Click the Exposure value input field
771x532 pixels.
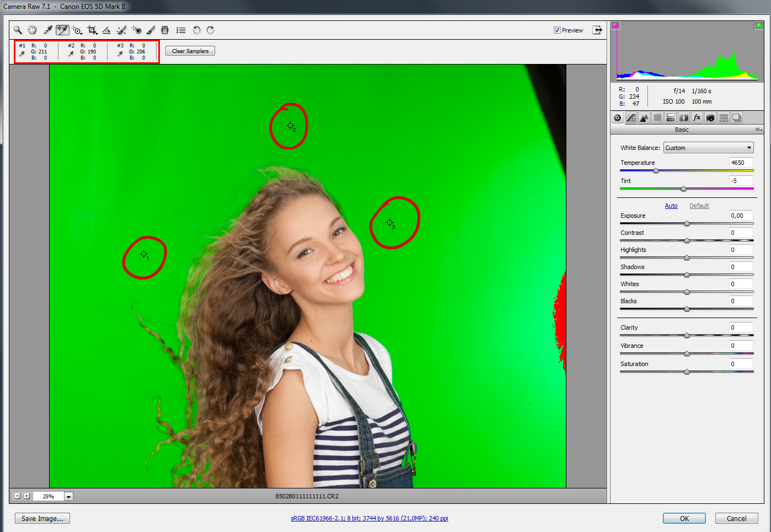pyautogui.click(x=741, y=216)
